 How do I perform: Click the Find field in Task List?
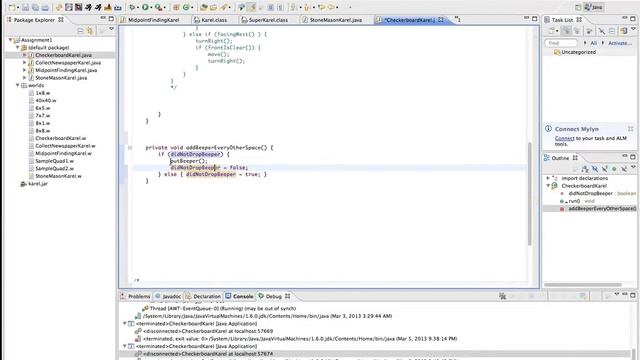click(561, 43)
